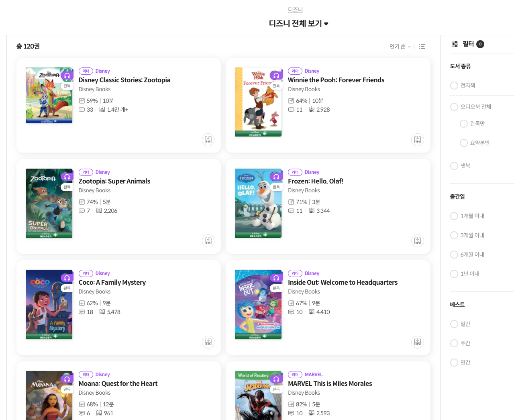Select the 요약본만 radio option
Image resolution: width=514 pixels, height=420 pixels.
pos(464,143)
